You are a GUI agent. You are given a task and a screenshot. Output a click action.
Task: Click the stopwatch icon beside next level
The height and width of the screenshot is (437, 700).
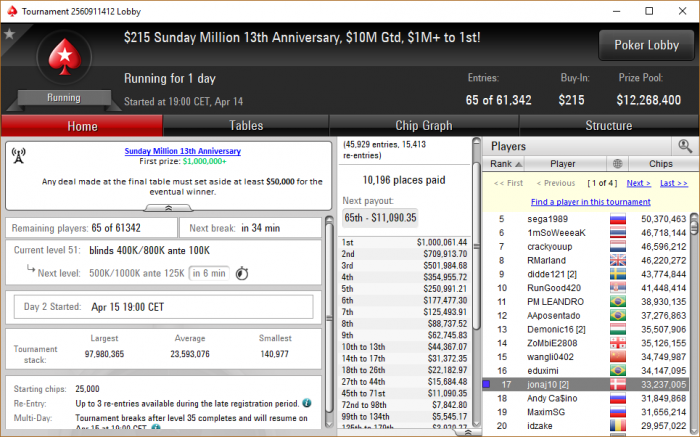click(242, 273)
